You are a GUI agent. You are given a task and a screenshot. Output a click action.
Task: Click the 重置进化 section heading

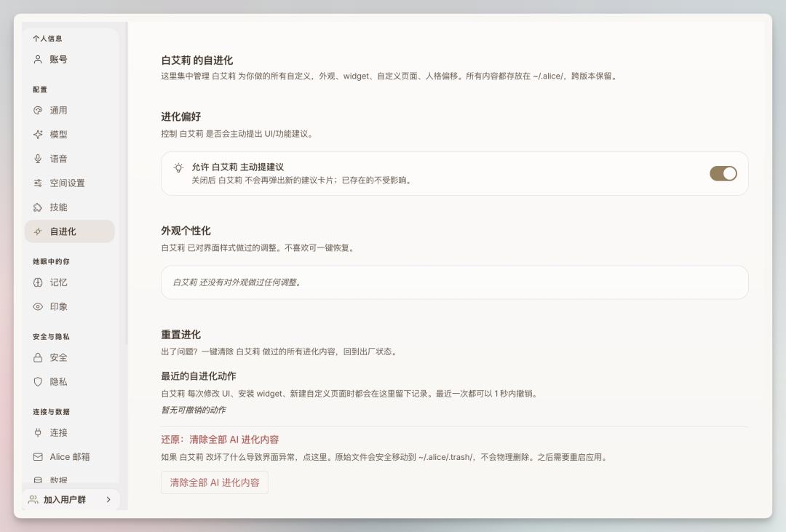181,335
